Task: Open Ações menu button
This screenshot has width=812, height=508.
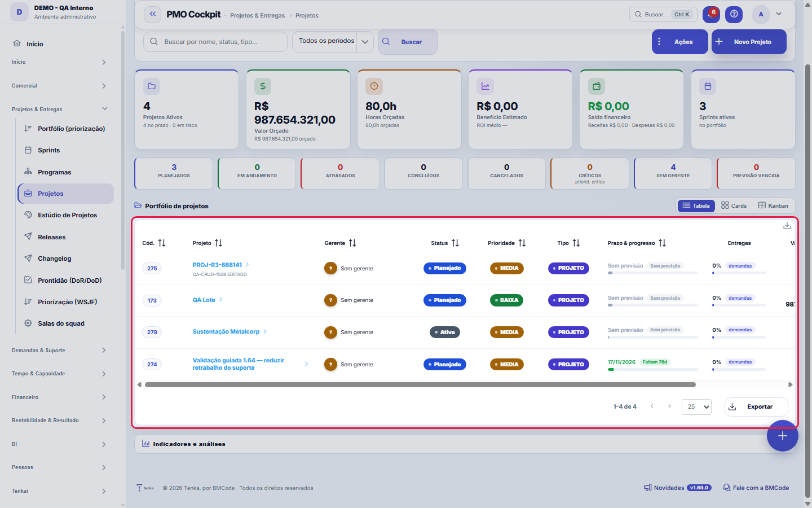Action: (x=679, y=42)
